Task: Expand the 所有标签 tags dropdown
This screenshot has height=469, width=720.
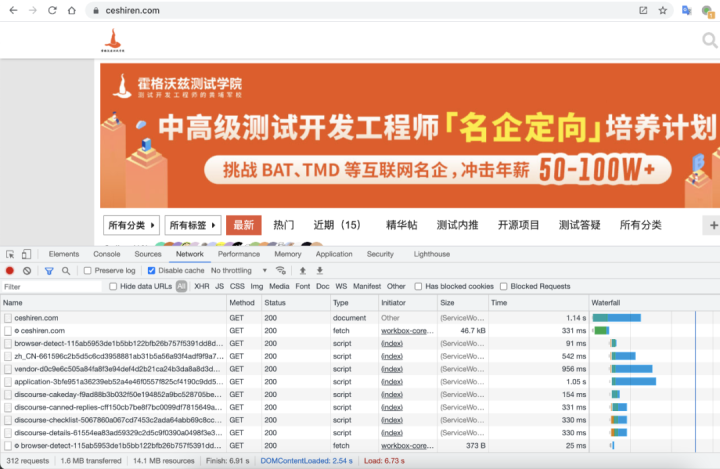Action: [193, 225]
